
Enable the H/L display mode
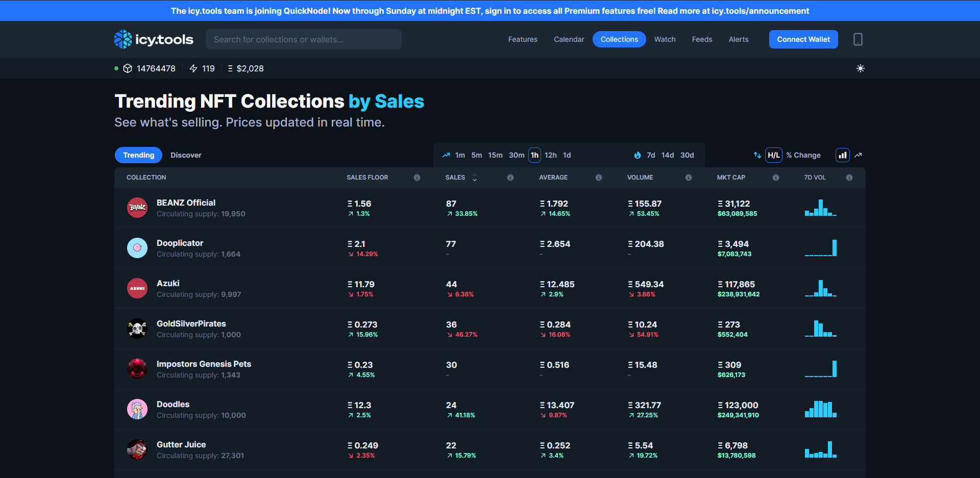click(x=774, y=155)
